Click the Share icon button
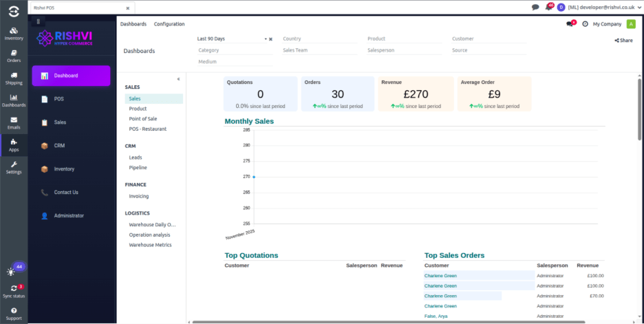 [623, 41]
